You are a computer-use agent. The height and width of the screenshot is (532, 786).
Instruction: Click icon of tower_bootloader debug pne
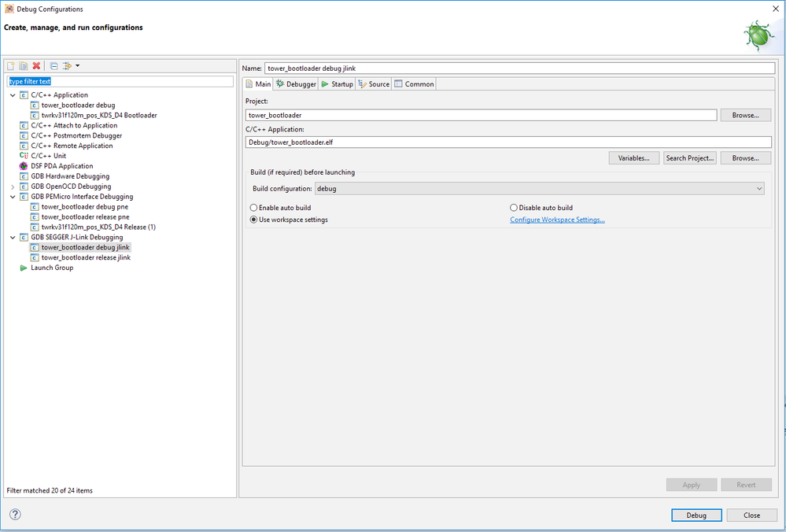point(35,206)
